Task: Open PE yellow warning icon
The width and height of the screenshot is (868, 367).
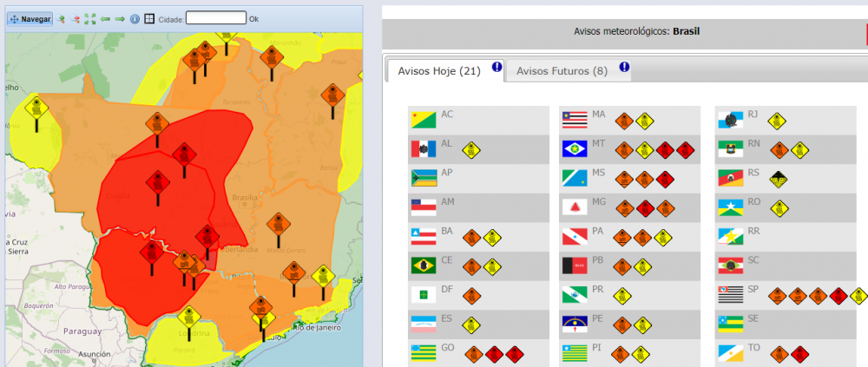Action: [x=642, y=325]
